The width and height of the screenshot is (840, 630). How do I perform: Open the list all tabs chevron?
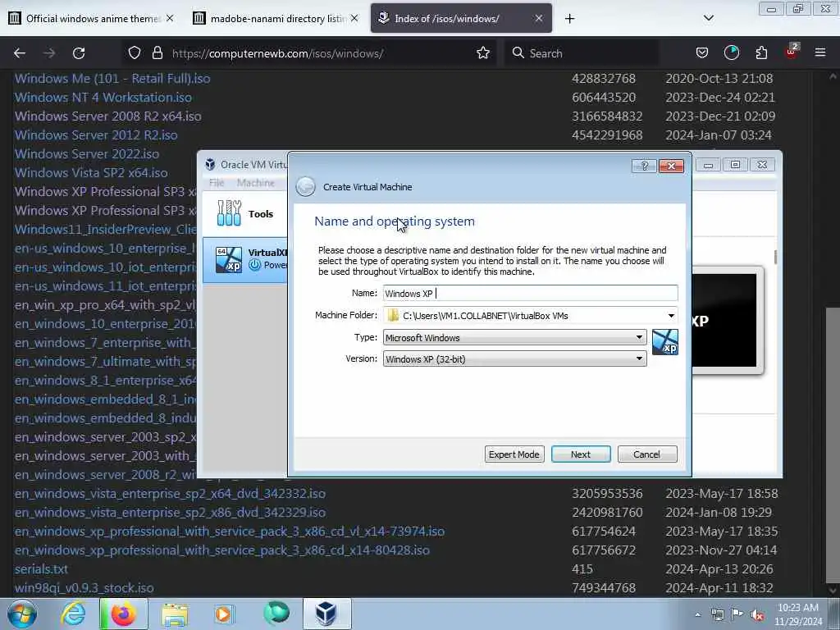[708, 18]
